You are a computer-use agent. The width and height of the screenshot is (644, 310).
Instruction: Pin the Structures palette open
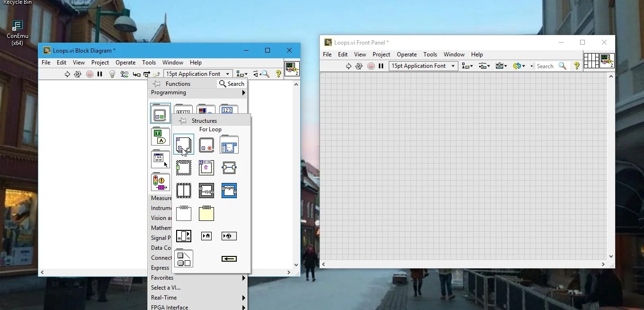click(183, 121)
